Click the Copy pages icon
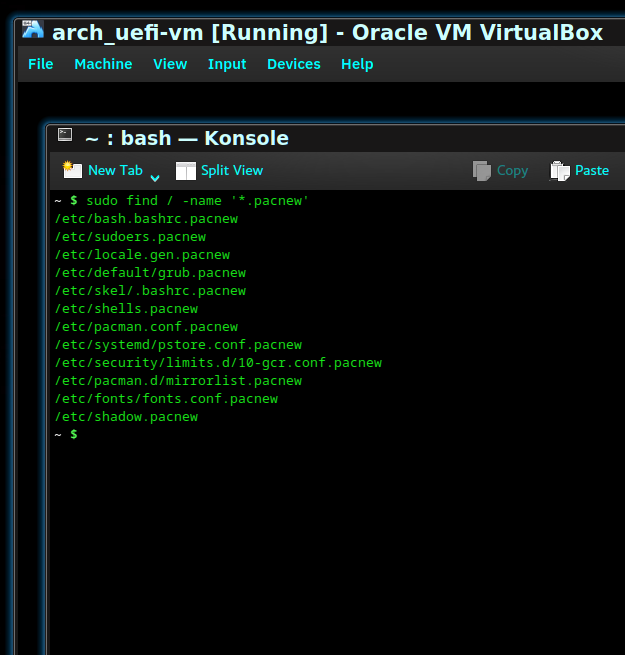Image resolution: width=625 pixels, height=655 pixels. [x=482, y=171]
